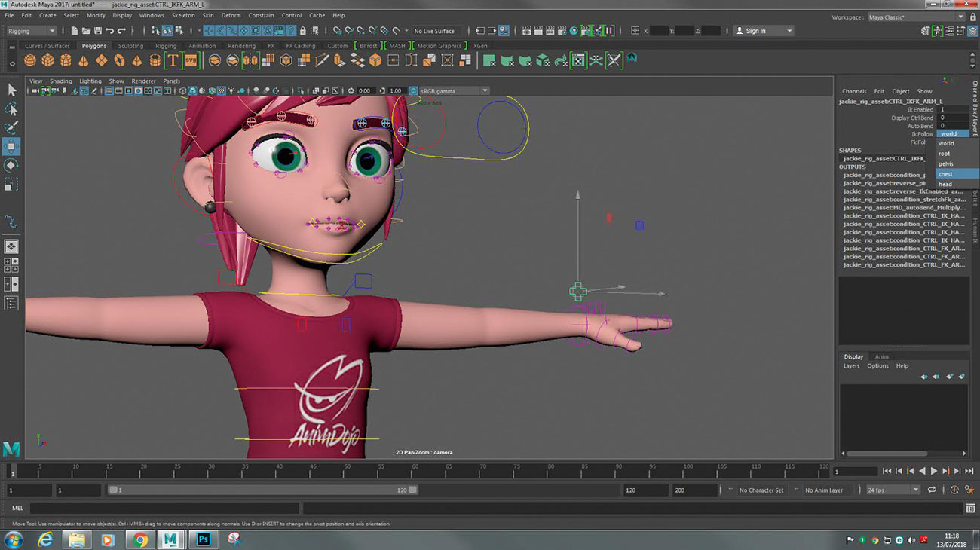The height and width of the screenshot is (550, 980).
Task: Click the Maya logo in the bottom-left corner
Action: (11, 449)
